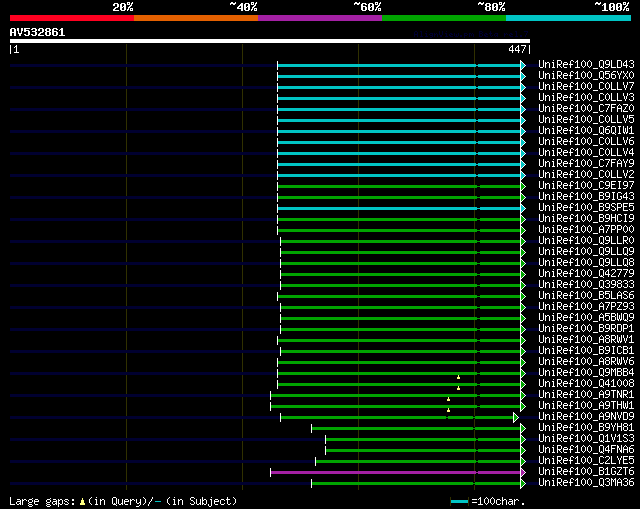The height and width of the screenshot is (509, 640).
Task: Click the 447 query end position label
Action: pos(517,49)
